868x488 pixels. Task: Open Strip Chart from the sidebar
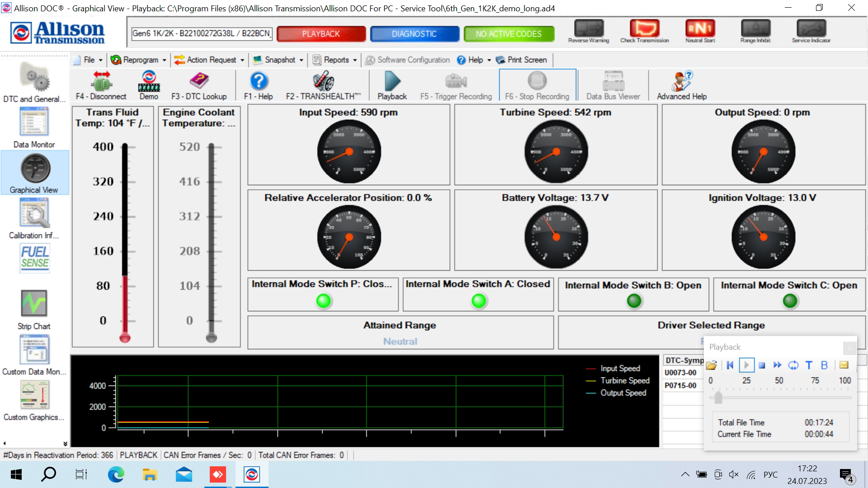click(34, 307)
